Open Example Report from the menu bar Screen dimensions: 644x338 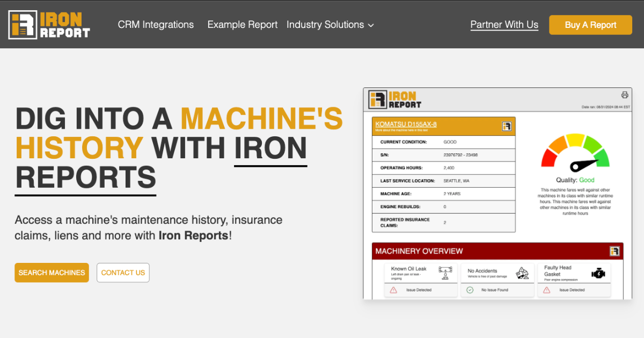tap(242, 25)
